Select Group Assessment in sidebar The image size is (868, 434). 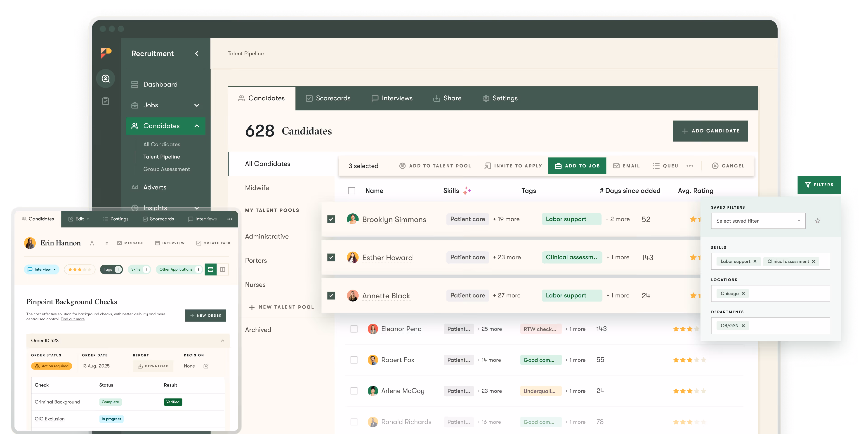coord(166,169)
